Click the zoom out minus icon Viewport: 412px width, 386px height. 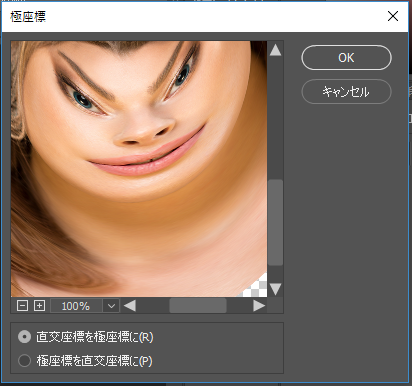[22, 306]
